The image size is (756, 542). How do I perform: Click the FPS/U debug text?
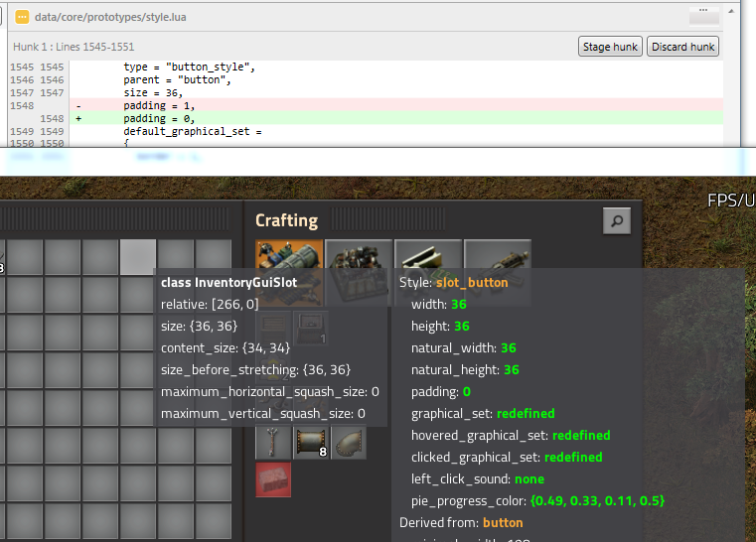(x=731, y=201)
